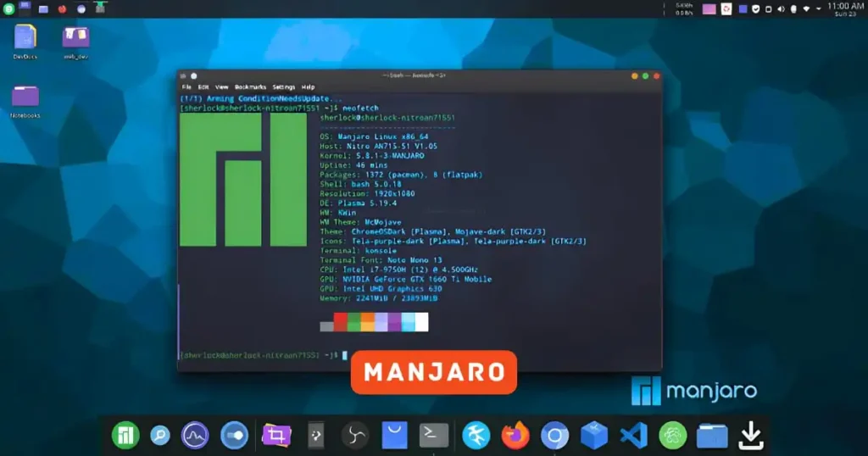Open the Downloads arrow icon in dock

(x=750, y=436)
